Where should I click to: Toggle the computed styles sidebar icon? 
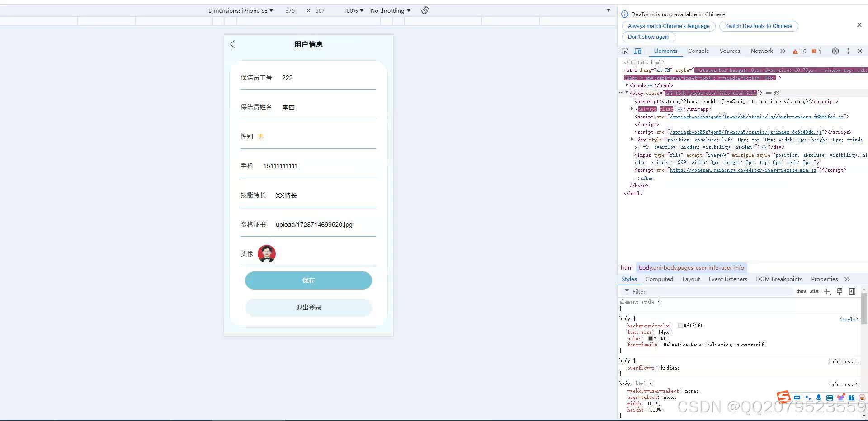pos(852,291)
